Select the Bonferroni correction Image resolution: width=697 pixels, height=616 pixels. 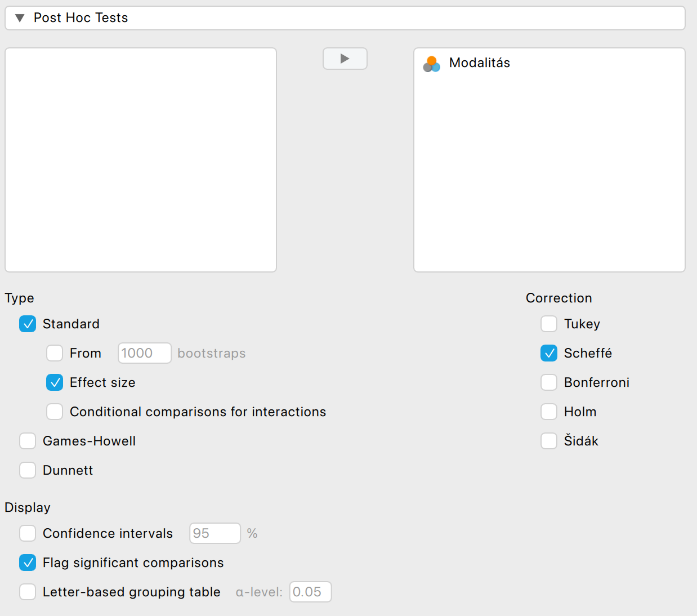tap(549, 382)
